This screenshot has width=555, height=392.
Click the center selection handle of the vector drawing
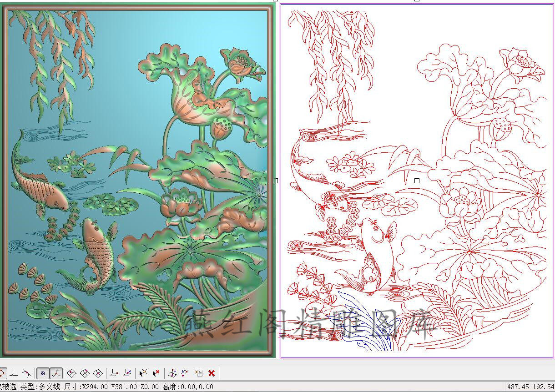(x=417, y=181)
